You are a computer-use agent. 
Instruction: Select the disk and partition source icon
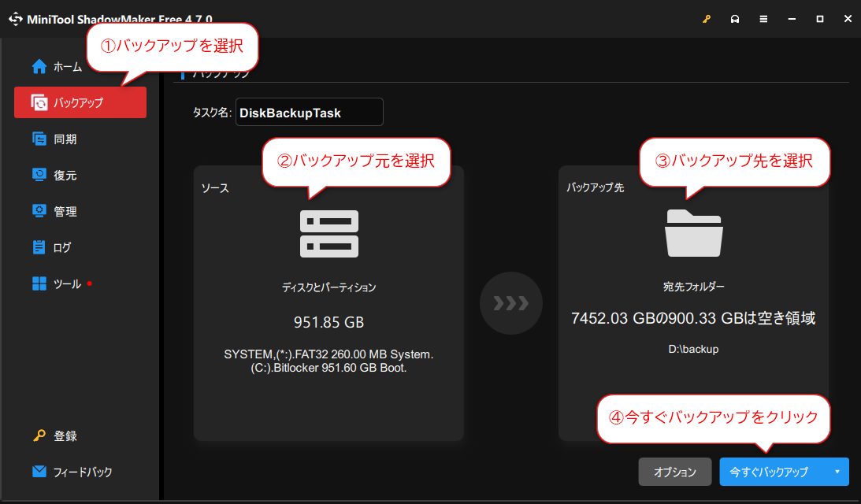tap(329, 234)
